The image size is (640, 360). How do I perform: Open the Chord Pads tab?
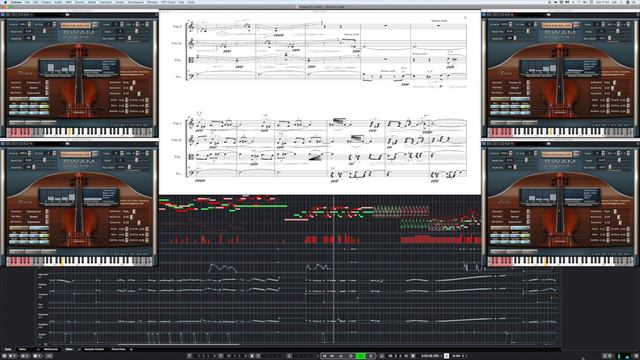click(x=118, y=349)
